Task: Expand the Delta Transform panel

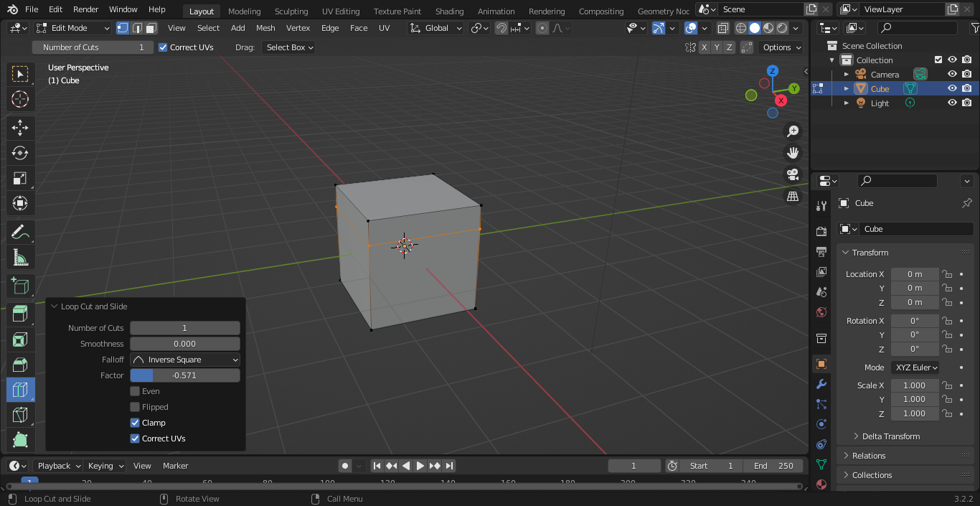Action: pyautogui.click(x=890, y=436)
